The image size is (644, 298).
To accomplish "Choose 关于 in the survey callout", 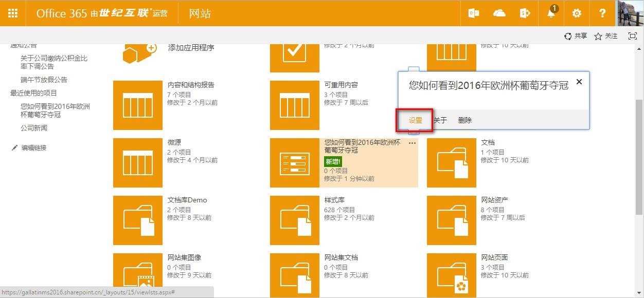I will click(440, 120).
